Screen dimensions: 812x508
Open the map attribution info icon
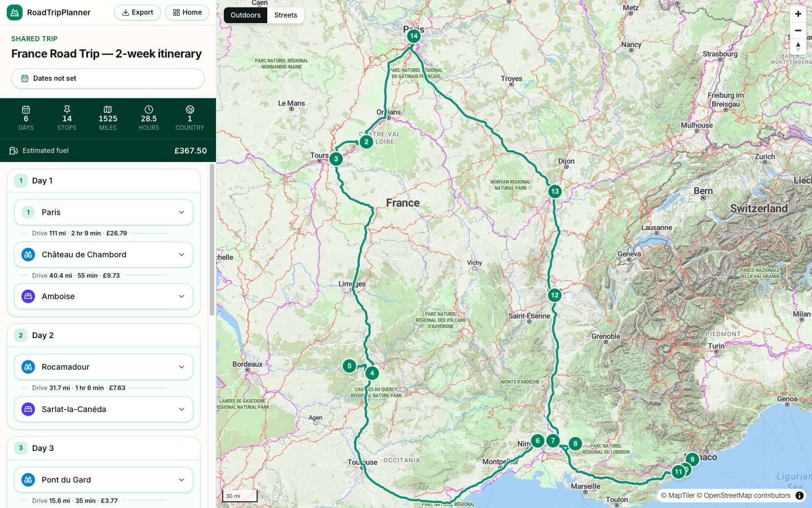click(x=800, y=496)
